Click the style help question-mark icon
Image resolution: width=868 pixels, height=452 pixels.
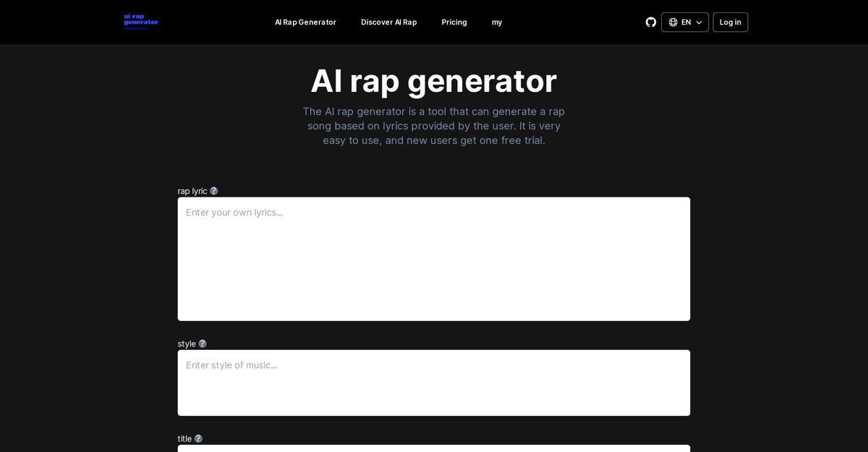point(203,344)
